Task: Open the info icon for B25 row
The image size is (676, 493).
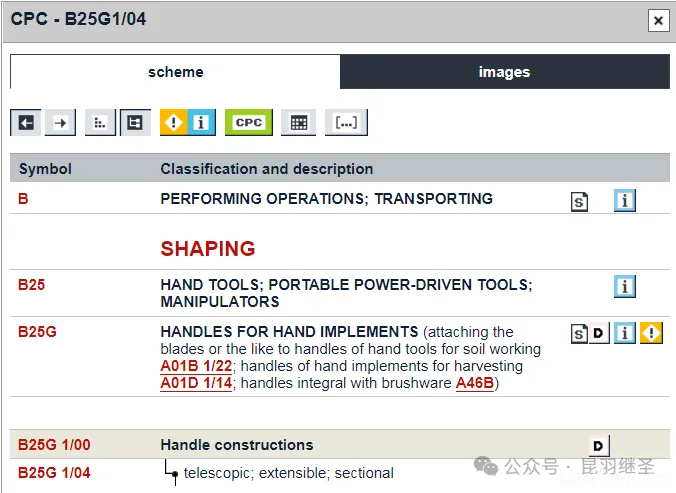Action: [625, 287]
